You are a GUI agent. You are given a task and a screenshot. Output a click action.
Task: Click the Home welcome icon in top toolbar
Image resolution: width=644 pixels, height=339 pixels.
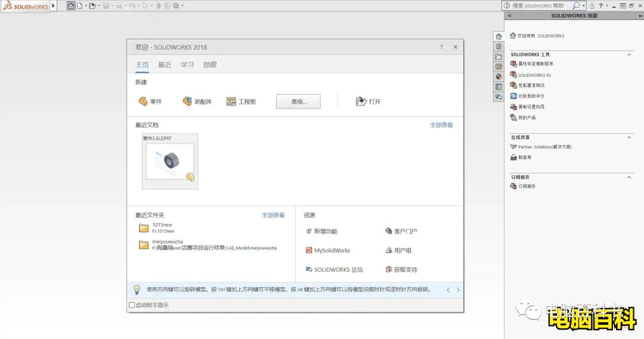tap(71, 6)
